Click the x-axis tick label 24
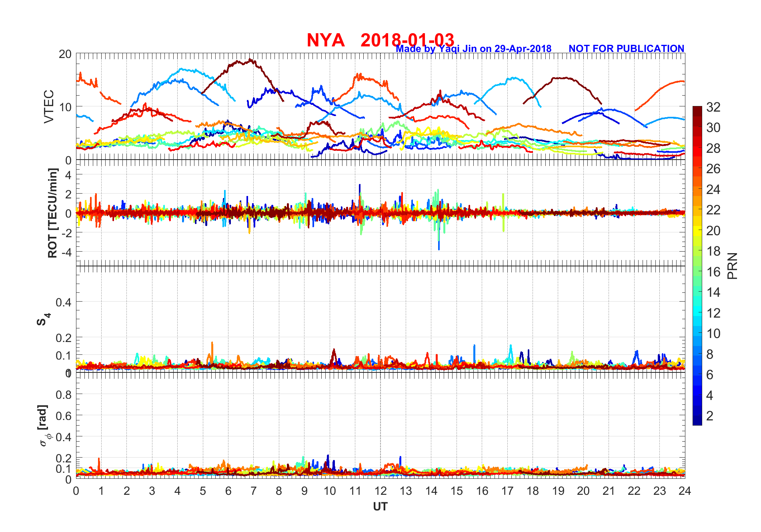Viewport: 761px width, 532px height. click(x=685, y=491)
